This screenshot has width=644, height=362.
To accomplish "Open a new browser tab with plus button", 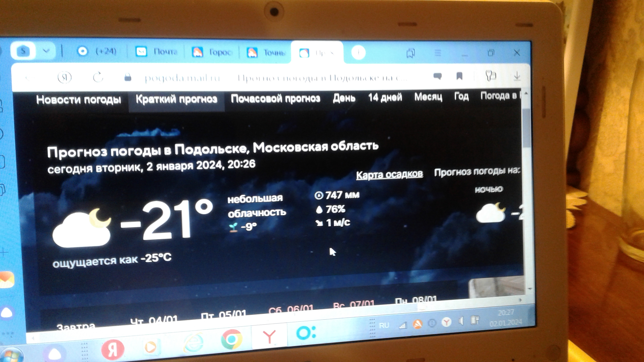I will 358,53.
